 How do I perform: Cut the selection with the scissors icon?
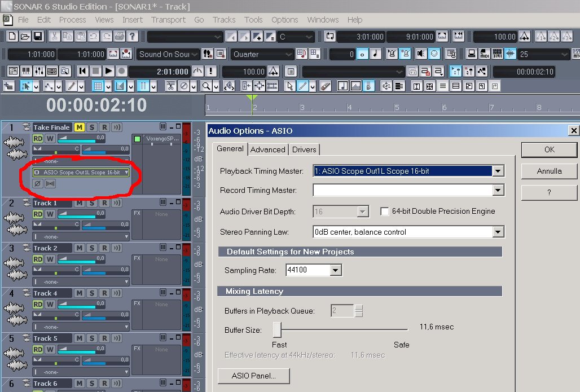tap(54, 36)
